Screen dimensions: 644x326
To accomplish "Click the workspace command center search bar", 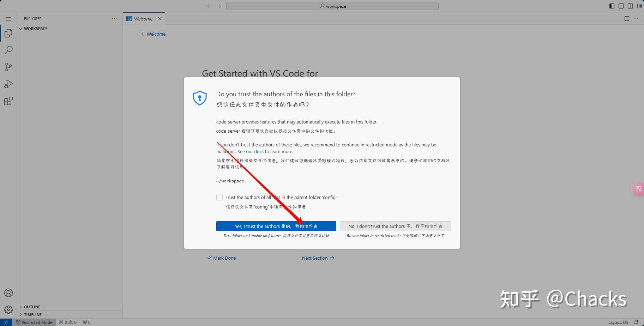I will click(x=332, y=6).
